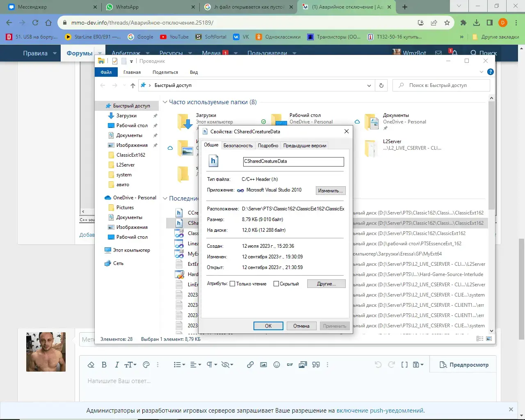Switch Explorer to details view icon
Viewport: 525px width, 420px height.
click(480, 339)
